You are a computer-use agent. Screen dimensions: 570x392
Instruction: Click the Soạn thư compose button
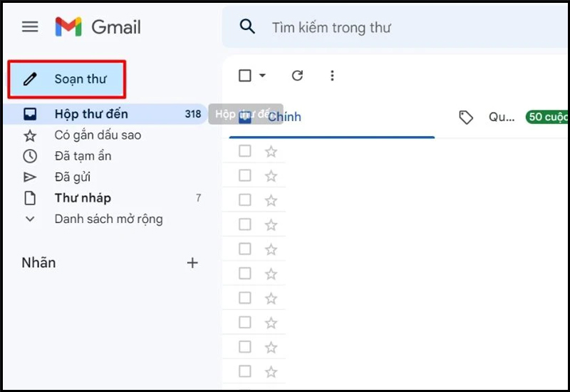pyautogui.click(x=67, y=79)
